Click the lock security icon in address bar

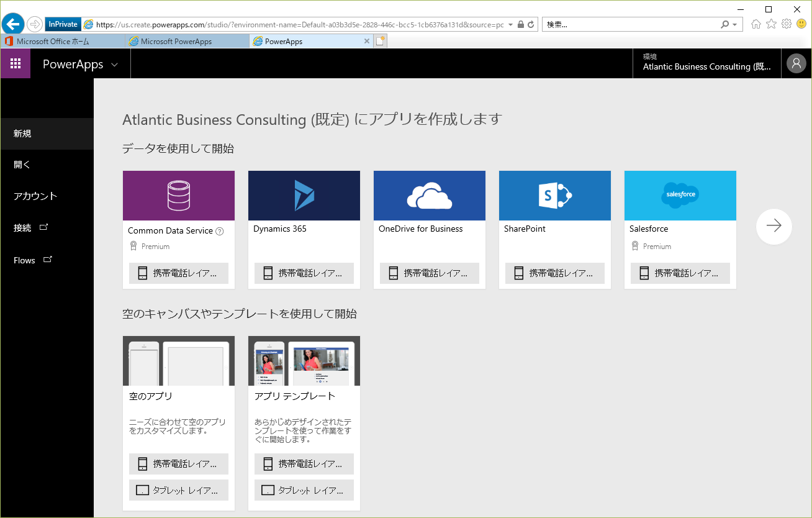[521, 25]
